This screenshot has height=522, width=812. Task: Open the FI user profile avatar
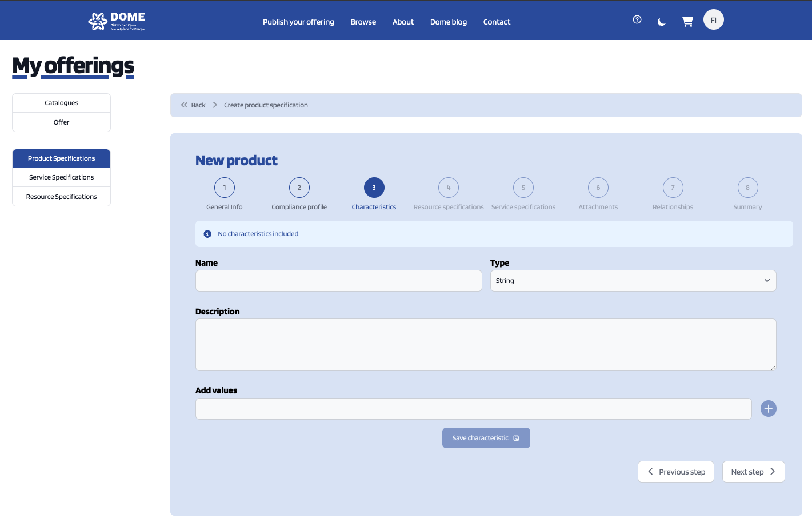click(x=713, y=20)
